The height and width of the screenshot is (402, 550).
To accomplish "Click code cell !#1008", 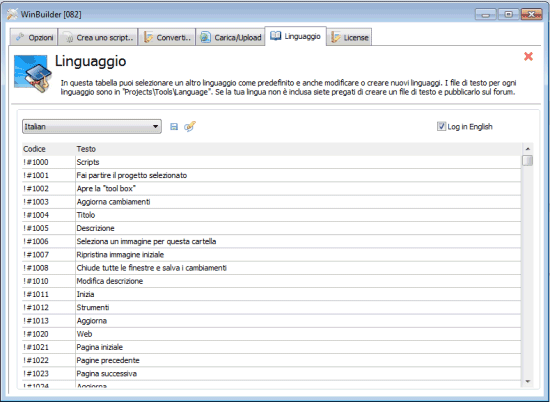I will [x=49, y=268].
